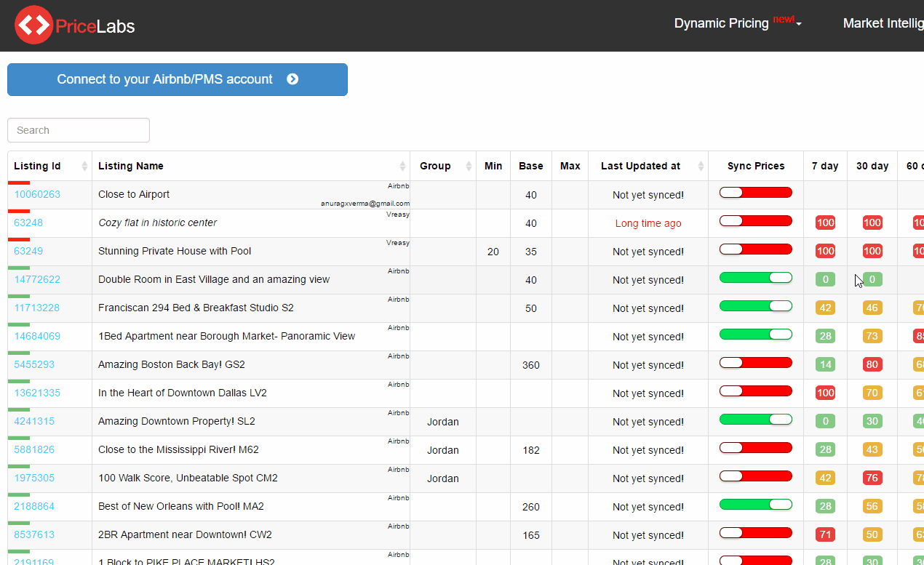Click 'Long time ago' last updated text

[648, 223]
